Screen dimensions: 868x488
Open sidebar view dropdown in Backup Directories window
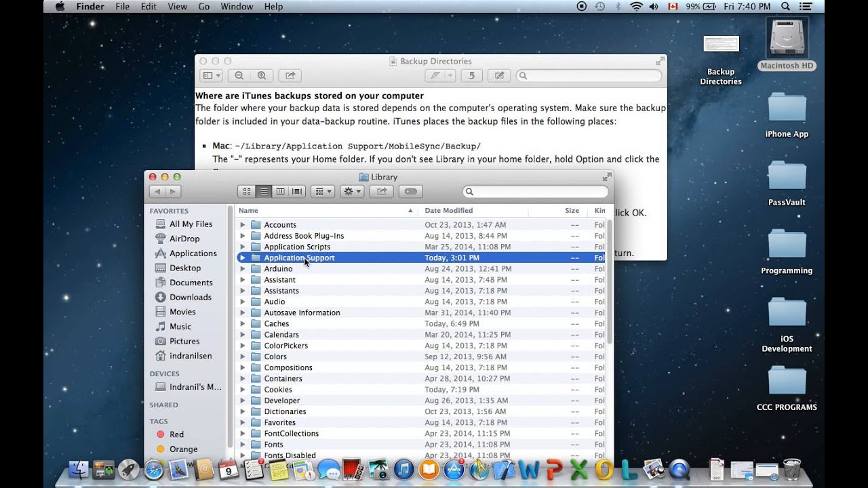point(212,76)
